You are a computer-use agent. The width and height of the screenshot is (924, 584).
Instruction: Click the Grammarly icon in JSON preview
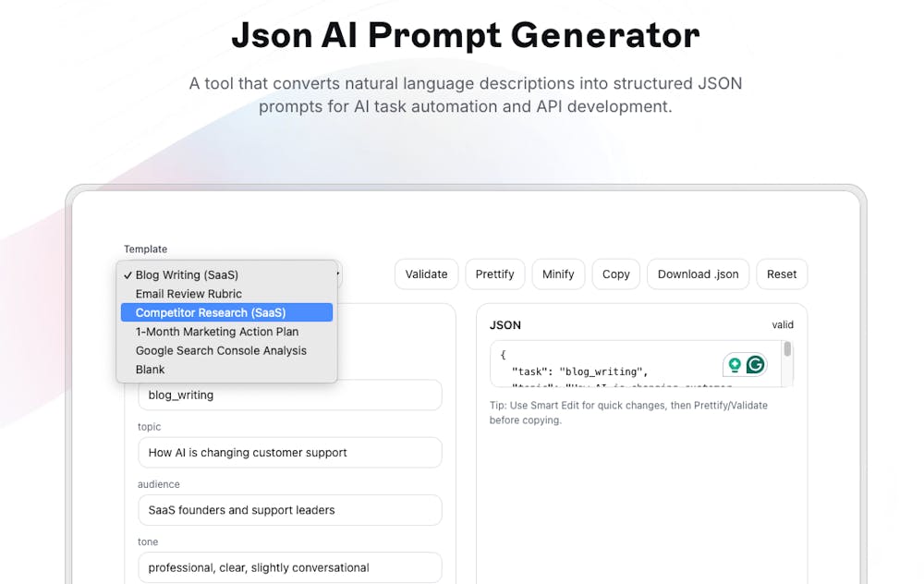756,364
